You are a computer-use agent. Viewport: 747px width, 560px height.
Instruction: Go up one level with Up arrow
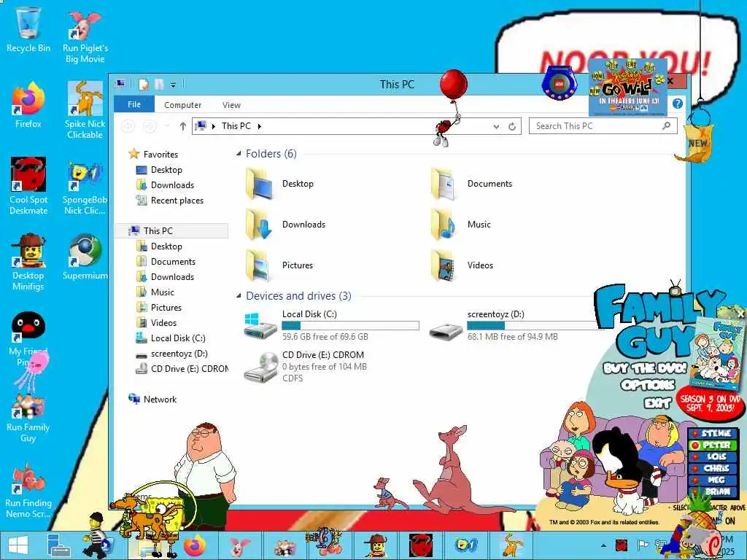pyautogui.click(x=183, y=126)
